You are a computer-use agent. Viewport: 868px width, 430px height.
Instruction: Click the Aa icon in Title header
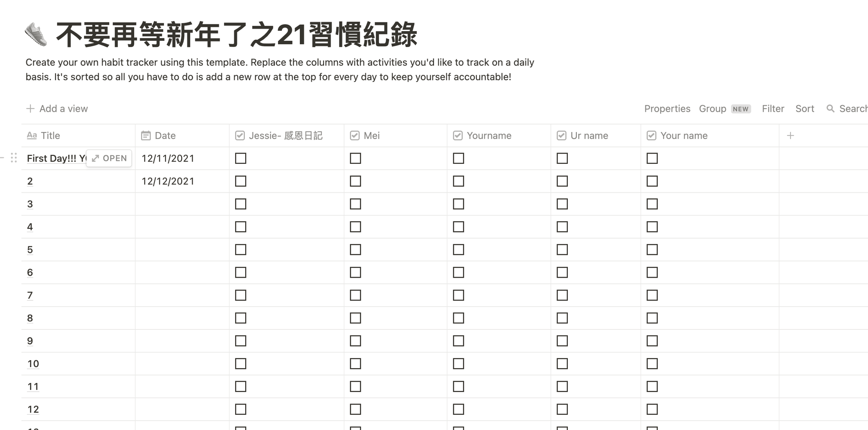(32, 135)
